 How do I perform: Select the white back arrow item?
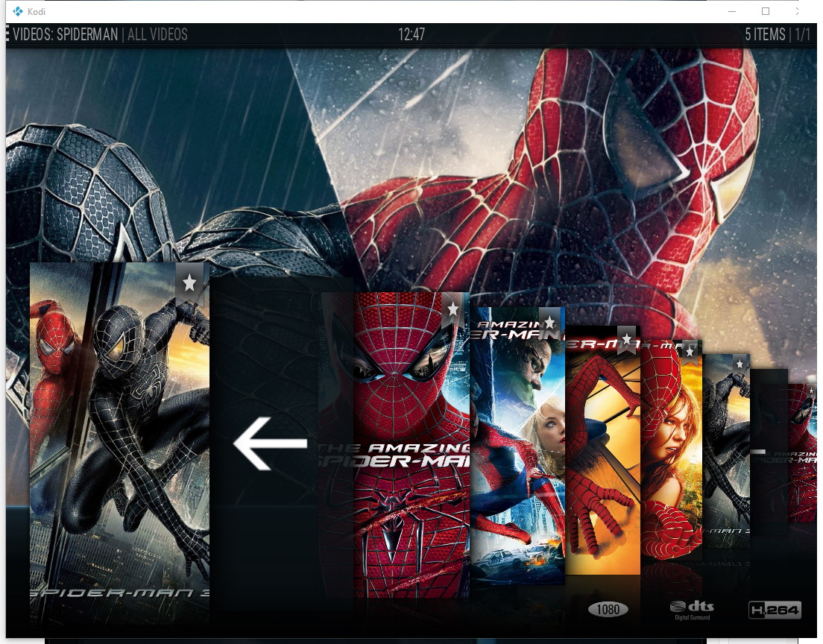click(271, 443)
